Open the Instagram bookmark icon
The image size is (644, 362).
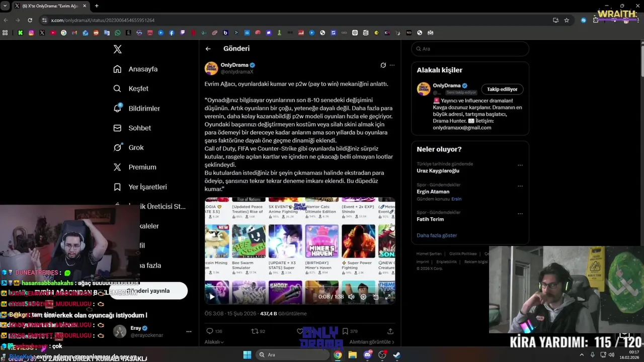(x=31, y=33)
